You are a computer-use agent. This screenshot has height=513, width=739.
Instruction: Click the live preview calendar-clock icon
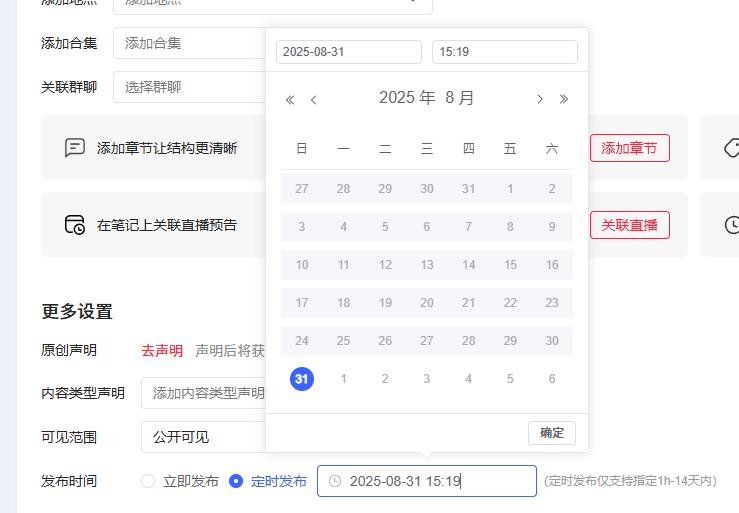click(74, 225)
